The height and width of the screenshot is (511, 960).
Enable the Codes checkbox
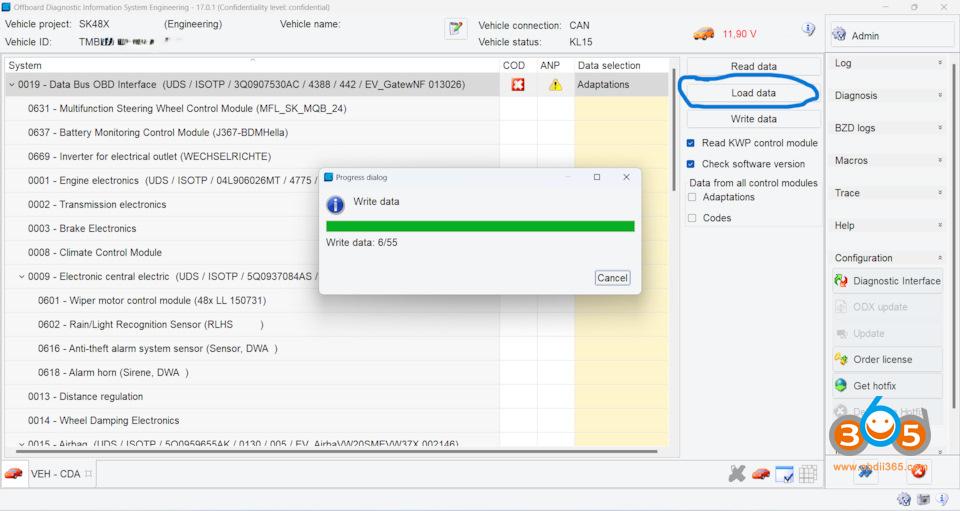coord(691,218)
